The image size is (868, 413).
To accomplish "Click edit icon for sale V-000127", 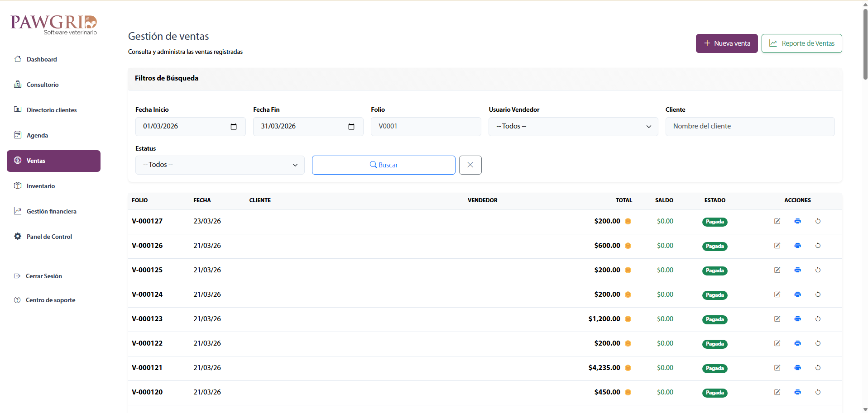I will point(777,221).
